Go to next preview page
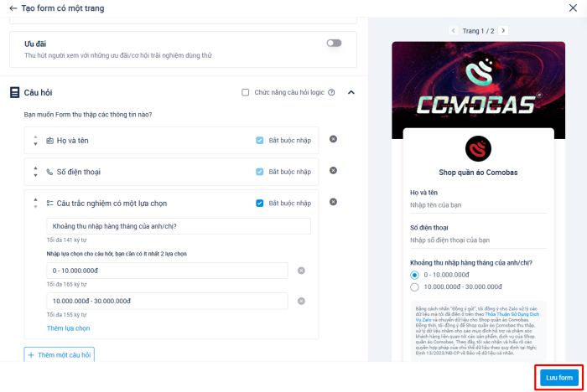Viewport: 587px width, 392px height. [x=503, y=30]
